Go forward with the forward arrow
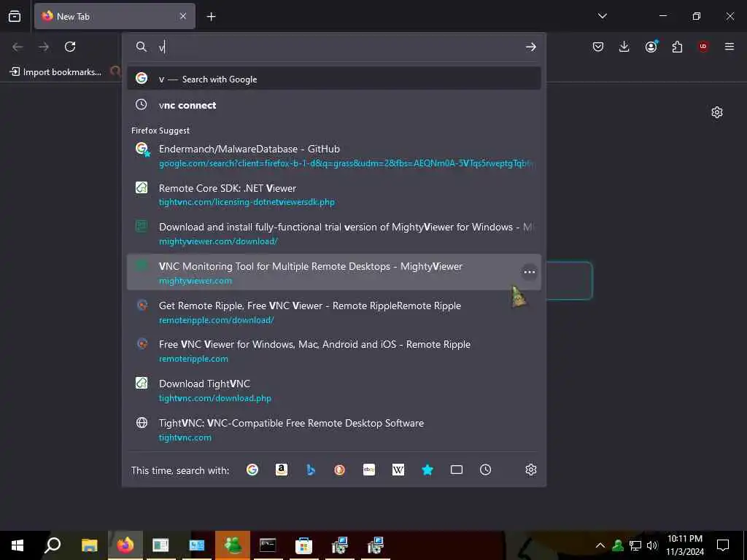Screen dimensions: 747x560 [44, 47]
